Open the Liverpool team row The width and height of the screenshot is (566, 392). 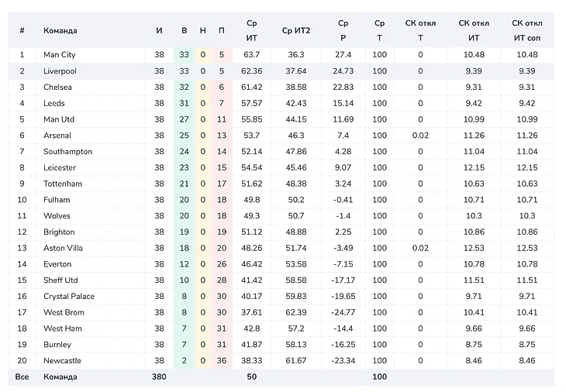[x=59, y=71]
